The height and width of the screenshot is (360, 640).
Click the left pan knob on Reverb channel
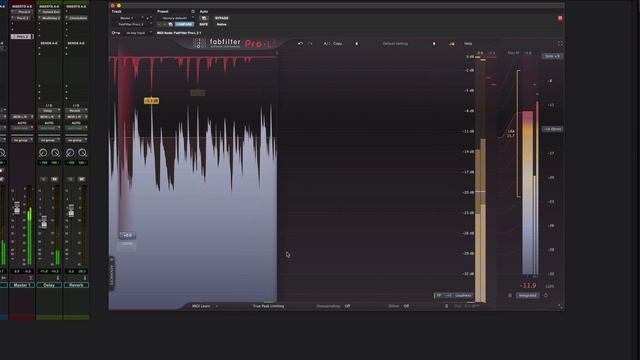tap(70, 153)
